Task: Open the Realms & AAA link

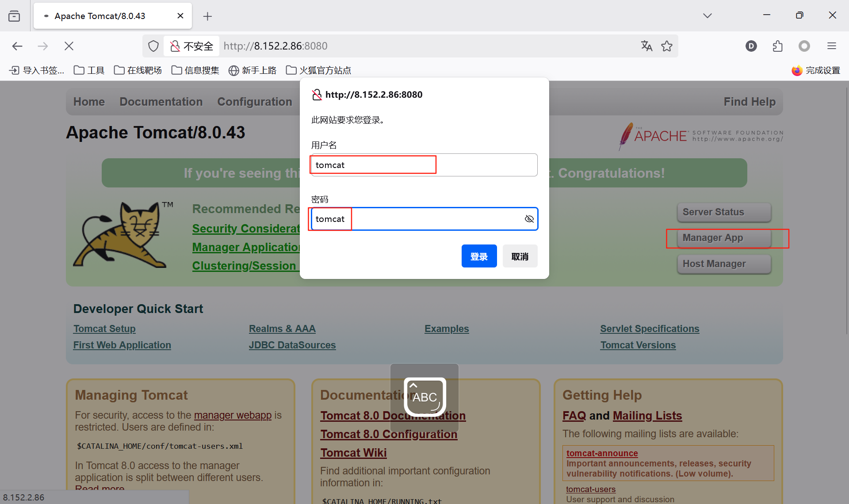Action: pos(282,329)
